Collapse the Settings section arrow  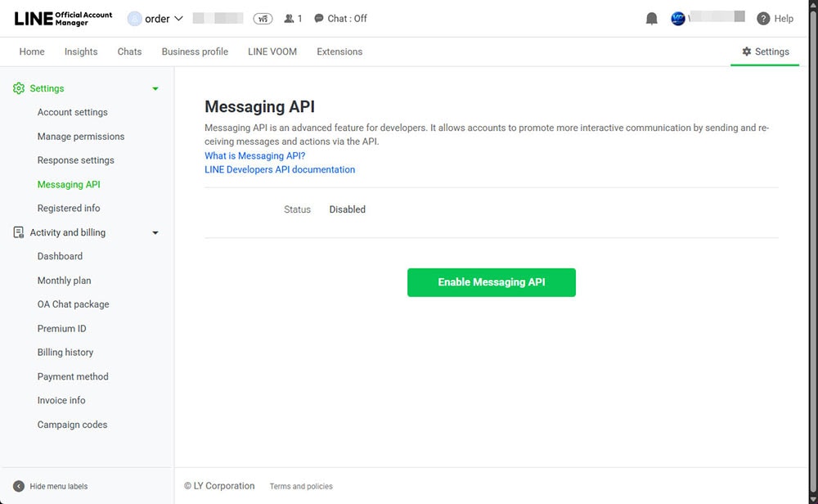[155, 88]
